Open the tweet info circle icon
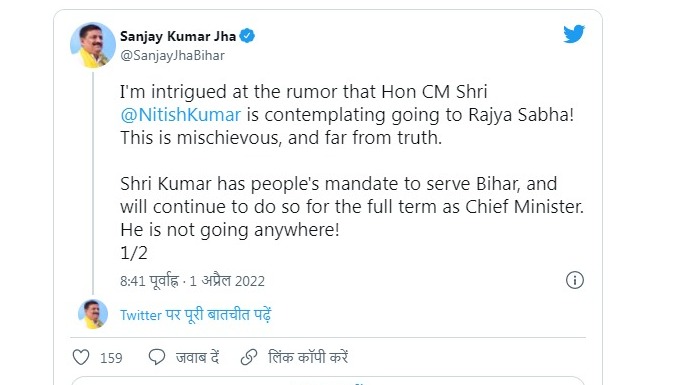This screenshot has height=385, width=676. click(x=575, y=280)
